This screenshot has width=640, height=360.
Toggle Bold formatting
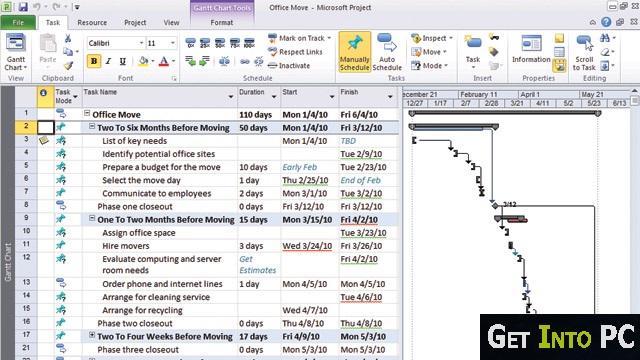(94, 61)
